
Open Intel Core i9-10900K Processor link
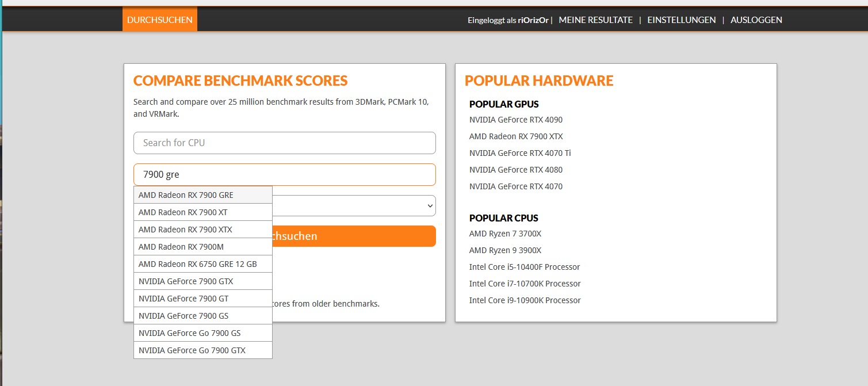point(525,300)
